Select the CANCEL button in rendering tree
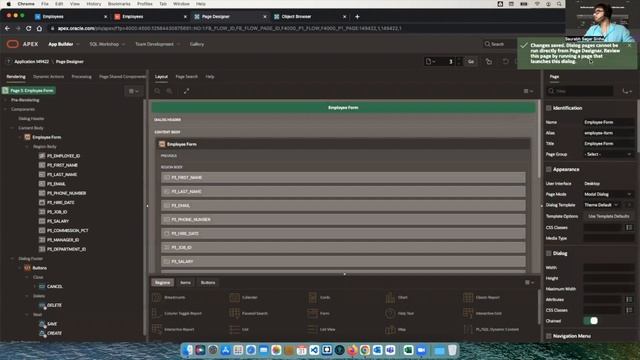This screenshot has width=640, height=360. [54, 287]
